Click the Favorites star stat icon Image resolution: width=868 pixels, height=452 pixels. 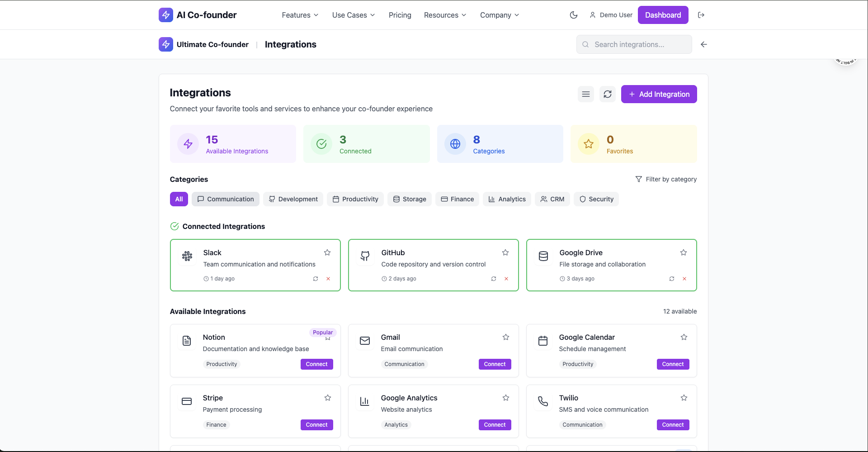tap(589, 144)
